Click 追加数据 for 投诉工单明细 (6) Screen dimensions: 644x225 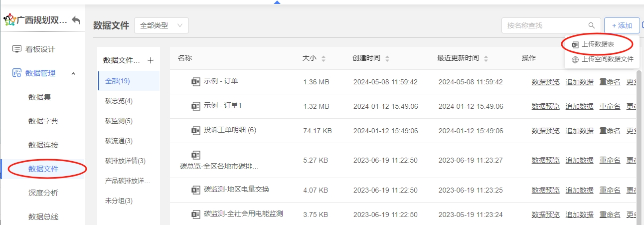click(x=579, y=131)
